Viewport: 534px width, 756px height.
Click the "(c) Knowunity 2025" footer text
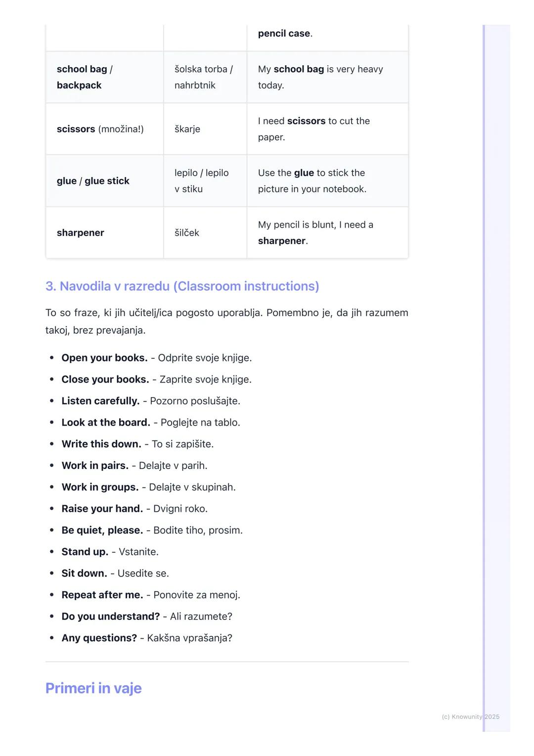(x=470, y=716)
